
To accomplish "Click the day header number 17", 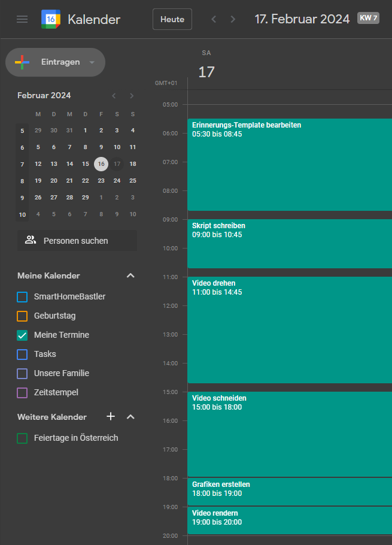I will tap(206, 72).
